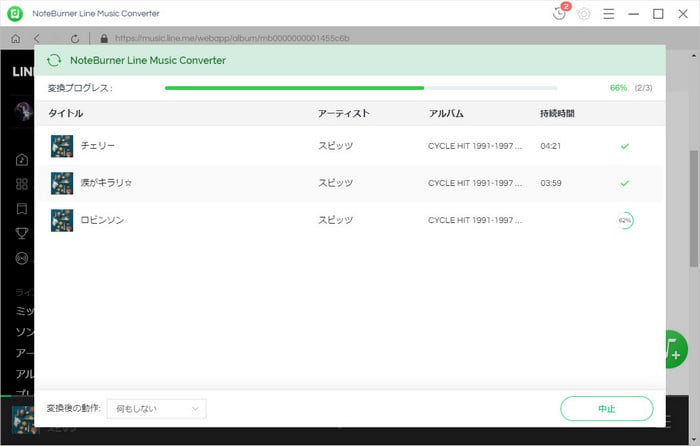Click the 03:59 duration value
Viewport: 700px width, 446px height.
tap(551, 183)
